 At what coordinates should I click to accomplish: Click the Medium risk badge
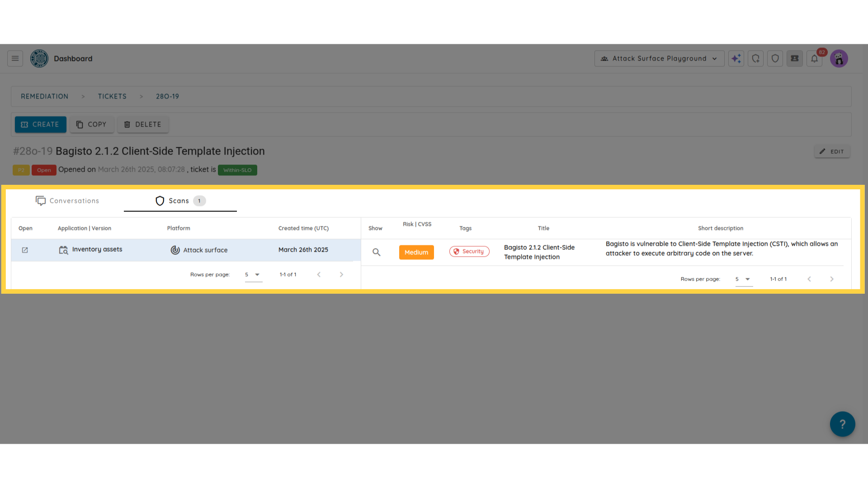pyautogui.click(x=416, y=252)
